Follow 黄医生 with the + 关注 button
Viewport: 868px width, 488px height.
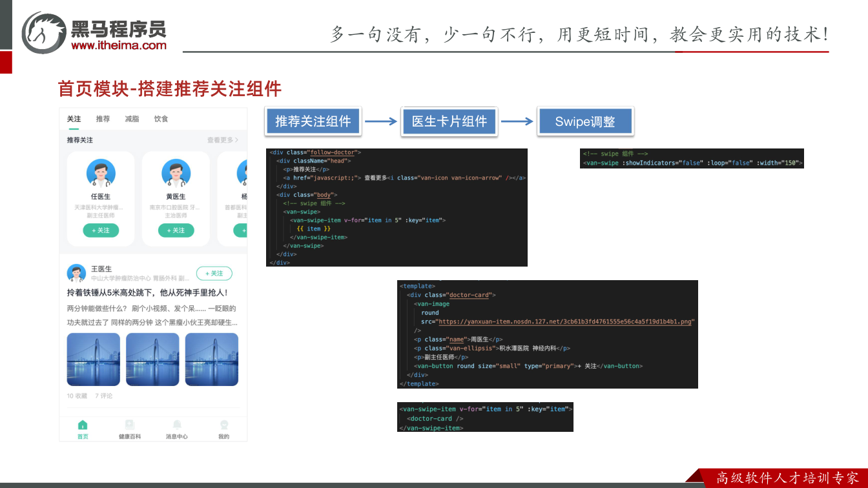(176, 230)
